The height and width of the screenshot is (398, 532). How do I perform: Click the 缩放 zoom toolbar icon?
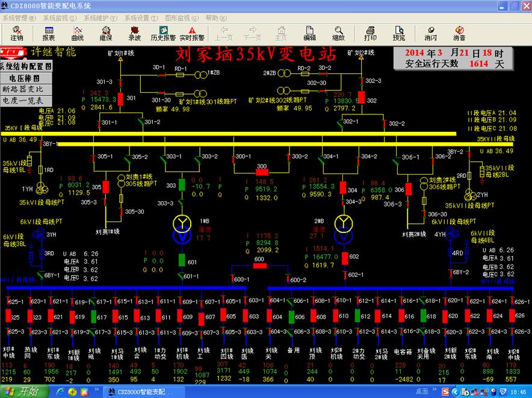click(x=338, y=33)
